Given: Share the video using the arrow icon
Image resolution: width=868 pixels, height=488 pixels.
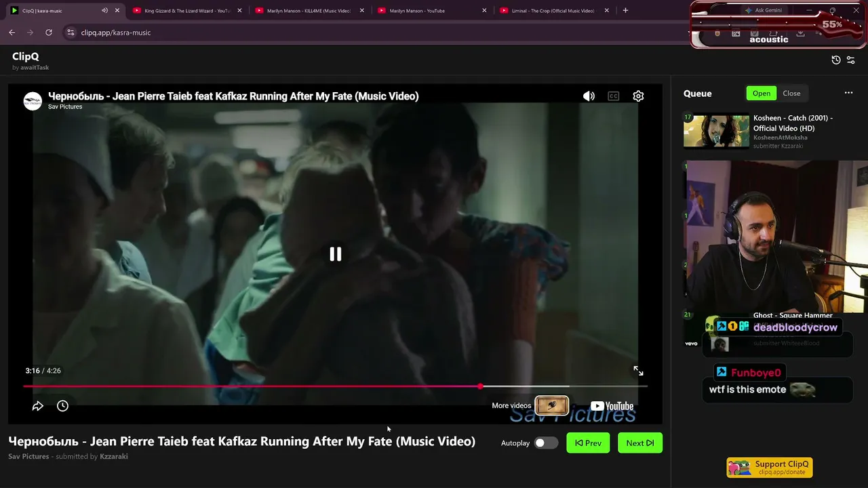Looking at the screenshot, I should click(38, 406).
